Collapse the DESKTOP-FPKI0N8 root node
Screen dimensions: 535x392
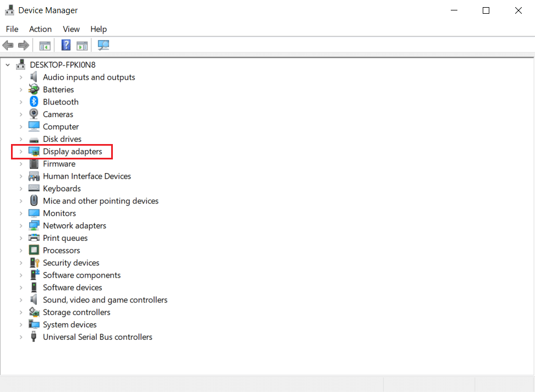pos(8,65)
